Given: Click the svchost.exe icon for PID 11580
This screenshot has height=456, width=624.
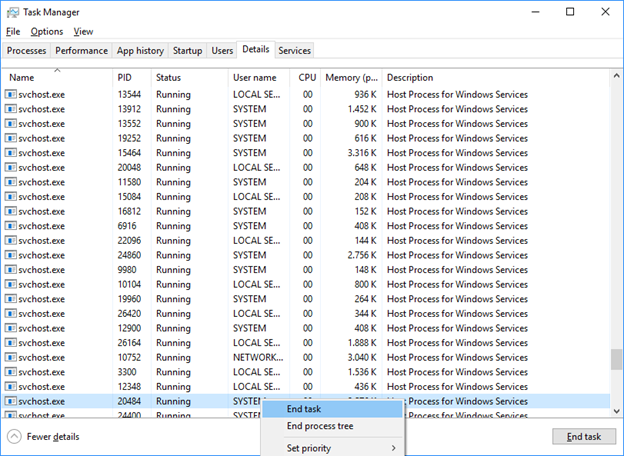Looking at the screenshot, I should pyautogui.click(x=10, y=182).
